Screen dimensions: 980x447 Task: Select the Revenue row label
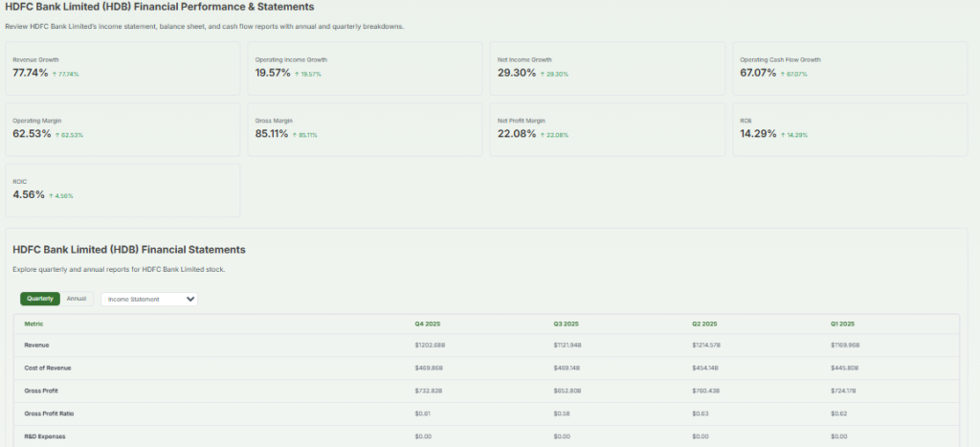click(36, 345)
